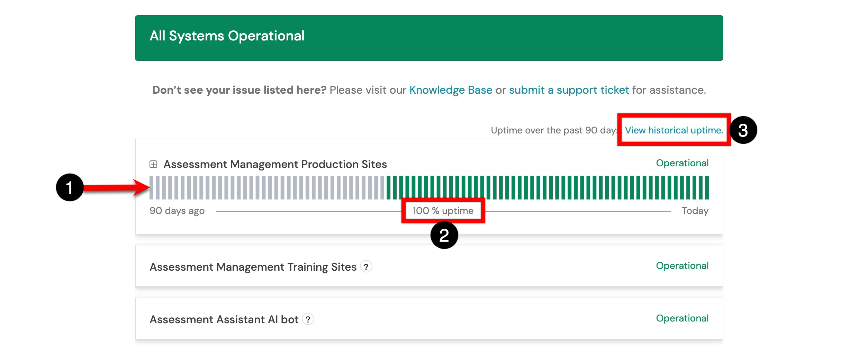Click Assessment Management Production Sites title
868x354 pixels.
[275, 164]
